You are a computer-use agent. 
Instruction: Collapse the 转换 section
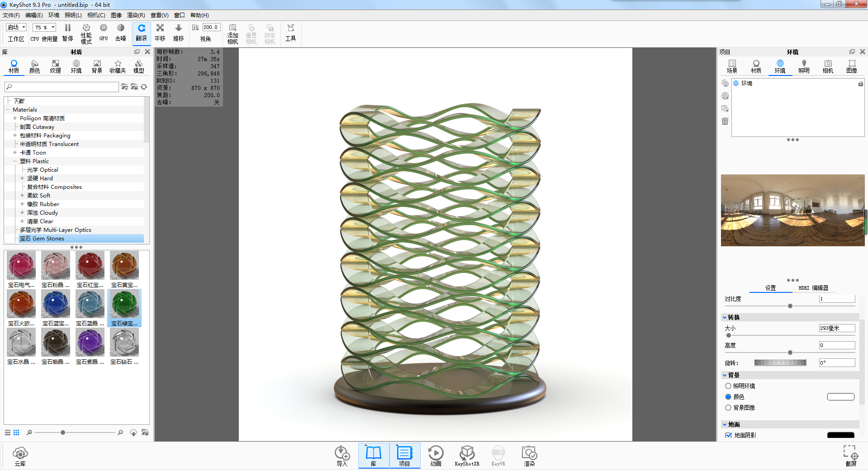coord(725,317)
